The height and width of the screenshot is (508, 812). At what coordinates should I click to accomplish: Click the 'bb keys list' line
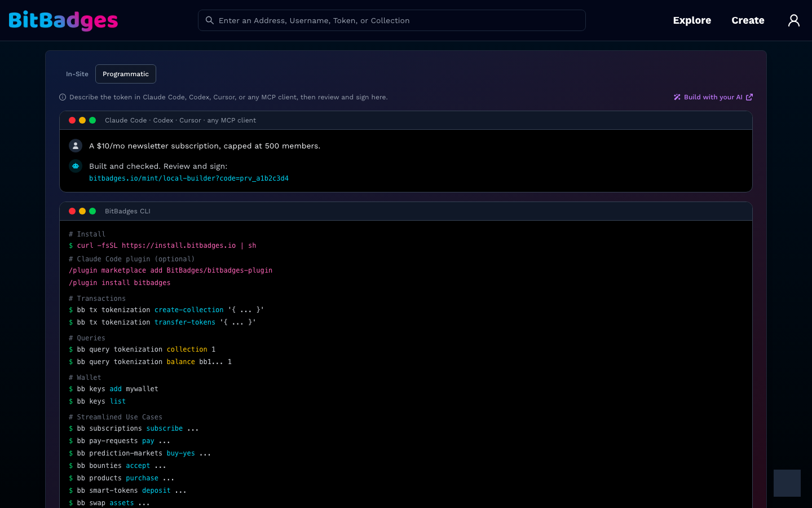click(x=97, y=401)
